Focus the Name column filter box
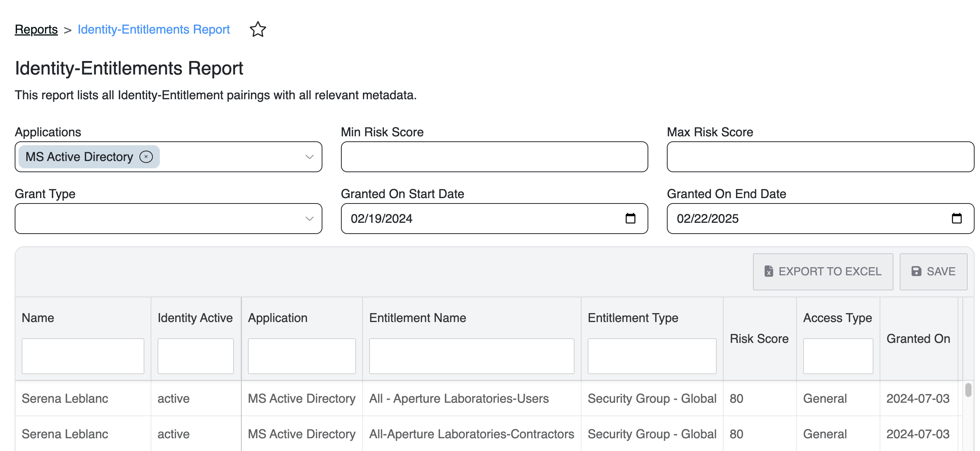 83,356
